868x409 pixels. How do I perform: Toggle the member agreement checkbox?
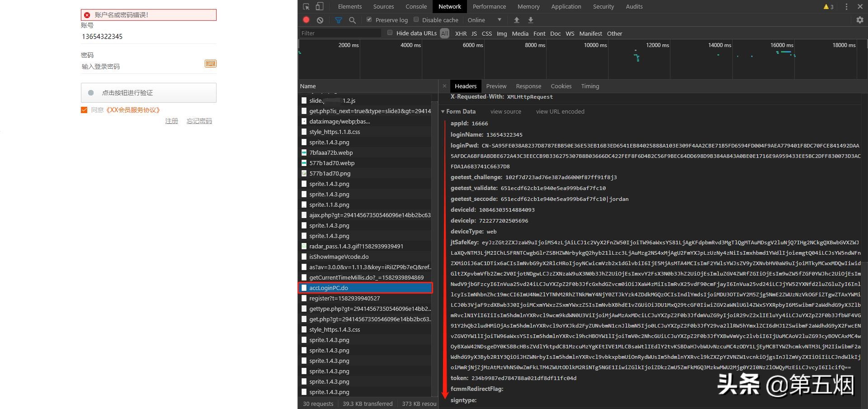click(x=84, y=110)
